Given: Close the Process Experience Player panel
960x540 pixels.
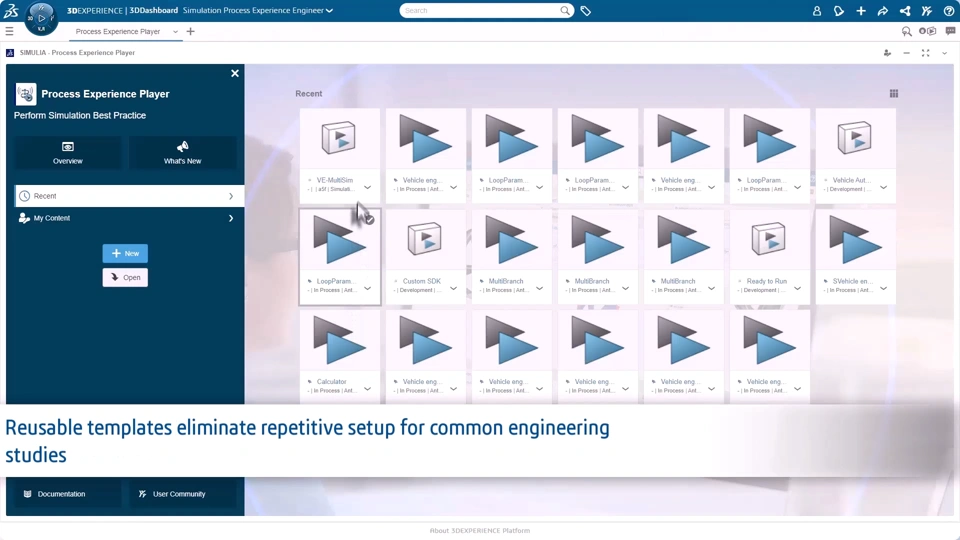Looking at the screenshot, I should tap(234, 73).
